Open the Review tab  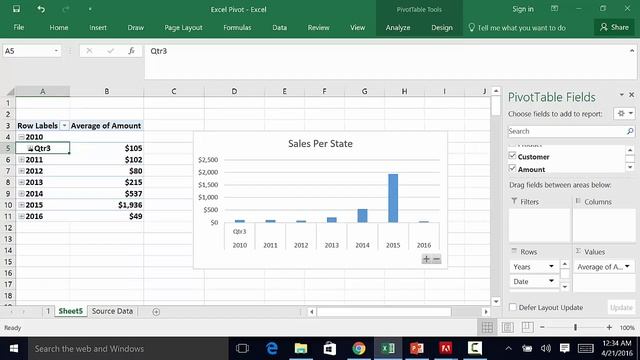[x=318, y=27]
